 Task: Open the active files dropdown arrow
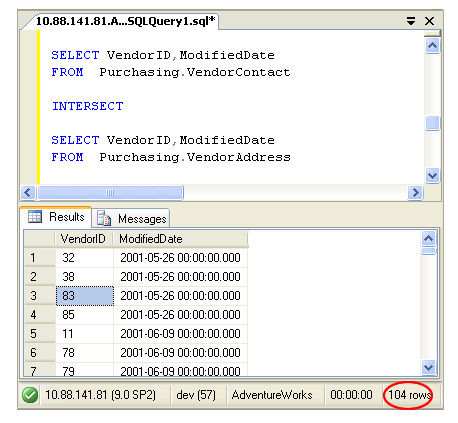click(x=411, y=21)
